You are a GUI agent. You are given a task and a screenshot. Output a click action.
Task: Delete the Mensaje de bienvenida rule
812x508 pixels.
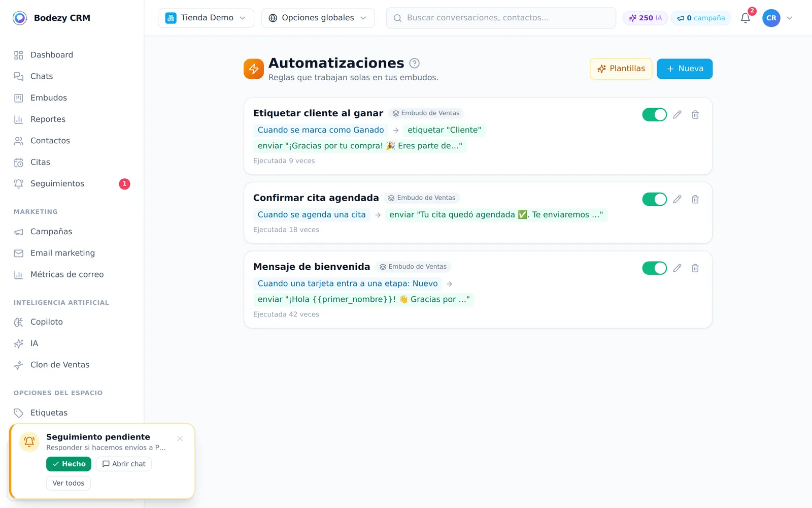pos(695,268)
